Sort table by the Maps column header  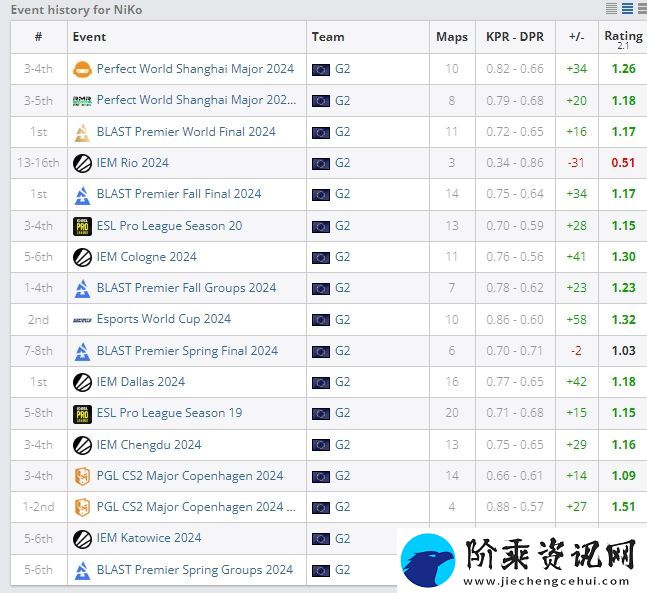[452, 37]
